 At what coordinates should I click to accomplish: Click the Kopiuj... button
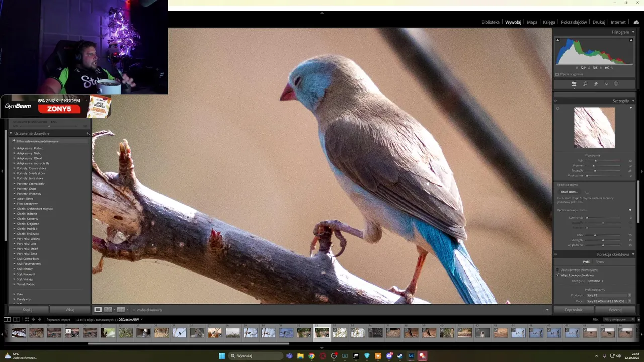coord(28,310)
